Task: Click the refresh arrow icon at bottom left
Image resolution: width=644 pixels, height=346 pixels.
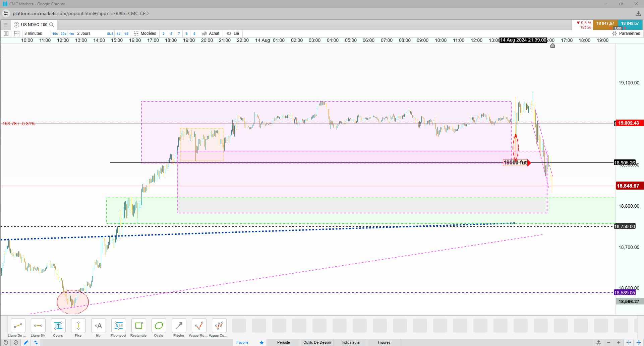Action: [x=6, y=342]
